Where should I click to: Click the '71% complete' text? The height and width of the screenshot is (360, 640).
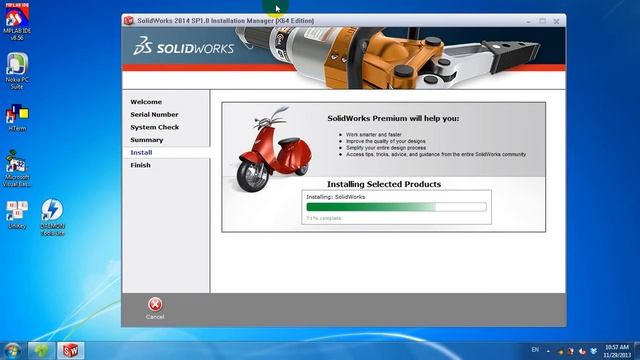(324, 218)
